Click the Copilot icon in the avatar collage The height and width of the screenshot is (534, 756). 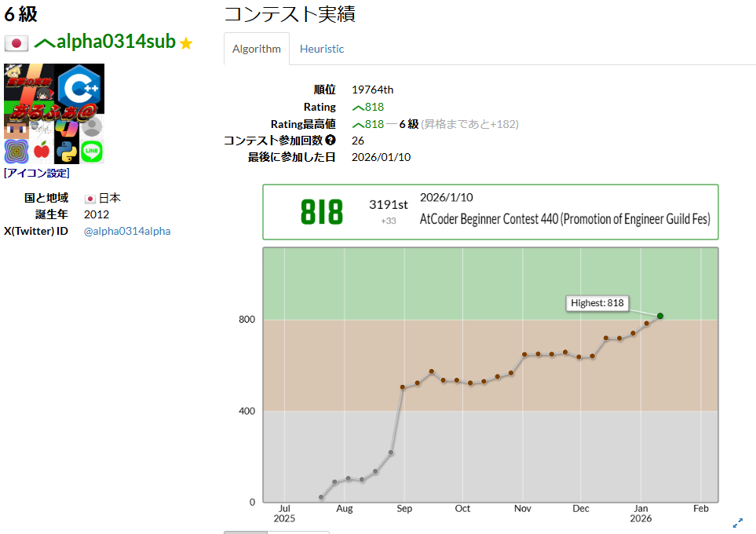[68, 129]
